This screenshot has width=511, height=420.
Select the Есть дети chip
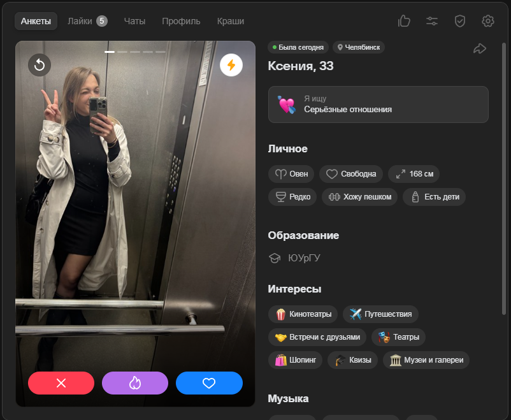tap(434, 197)
